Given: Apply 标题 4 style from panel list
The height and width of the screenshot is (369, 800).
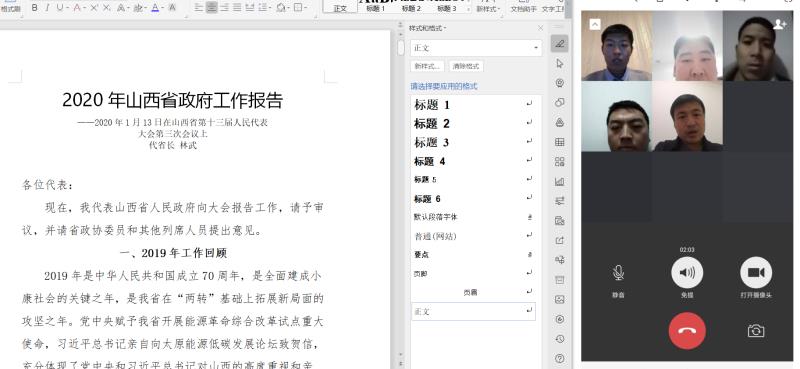Looking at the screenshot, I should click(x=473, y=161).
